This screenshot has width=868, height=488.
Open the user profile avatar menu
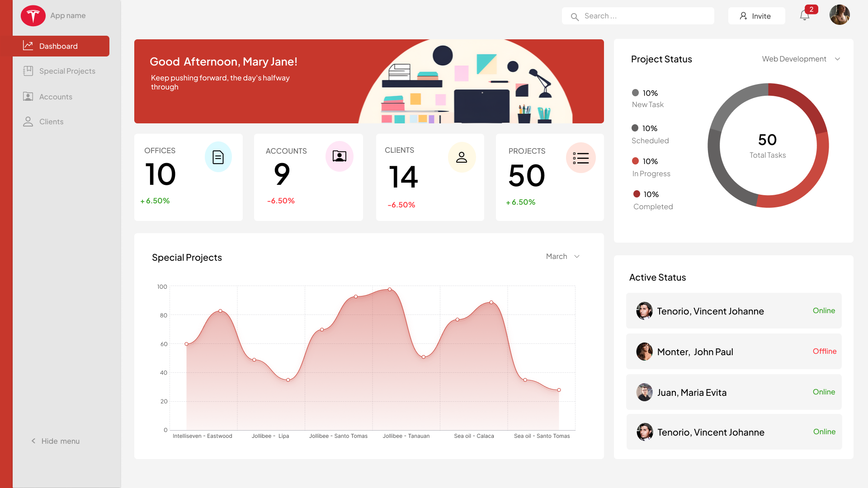pos(839,14)
